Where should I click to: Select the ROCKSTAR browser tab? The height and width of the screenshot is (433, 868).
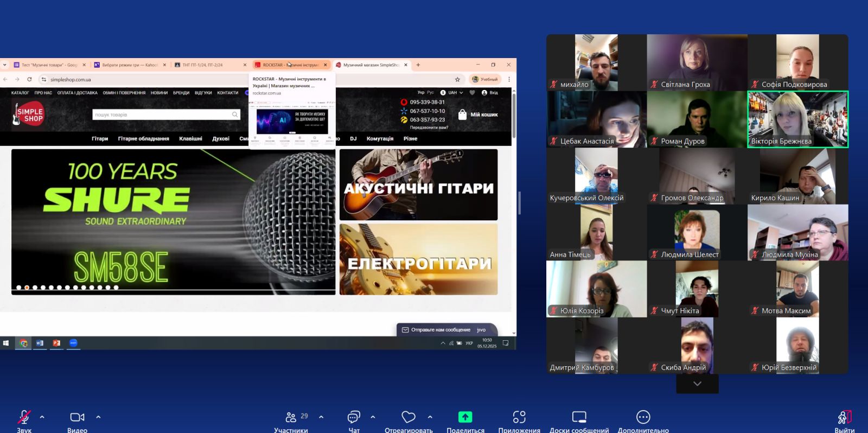[x=288, y=65]
